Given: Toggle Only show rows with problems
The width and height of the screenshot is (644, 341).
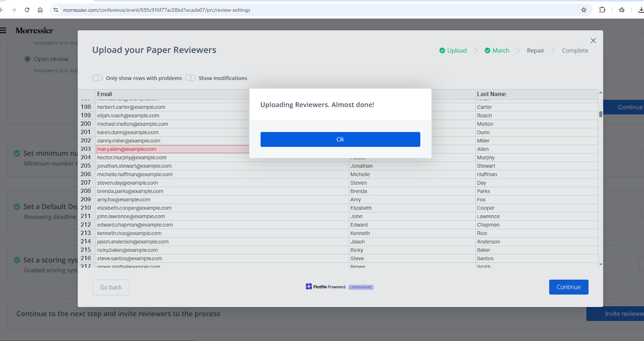Looking at the screenshot, I should pyautogui.click(x=98, y=78).
